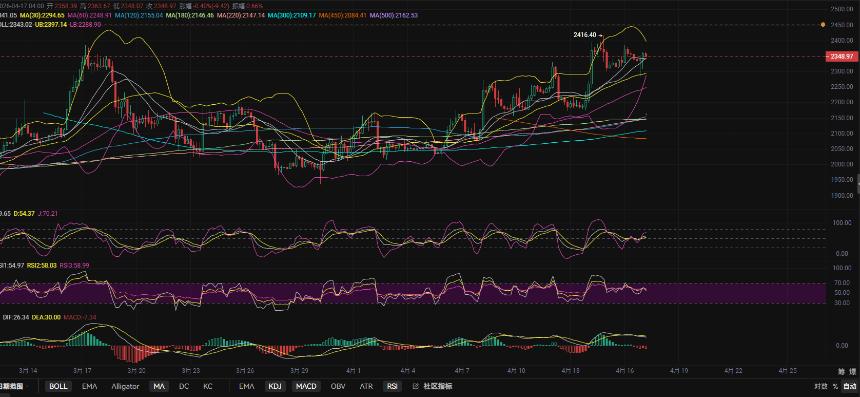Toggle the RSI sub-chart indicator
Image resolution: width=860 pixels, height=397 pixels.
[392, 386]
